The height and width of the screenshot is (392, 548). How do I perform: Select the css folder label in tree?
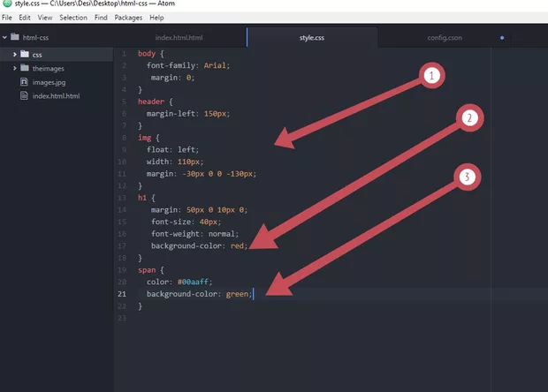(37, 55)
